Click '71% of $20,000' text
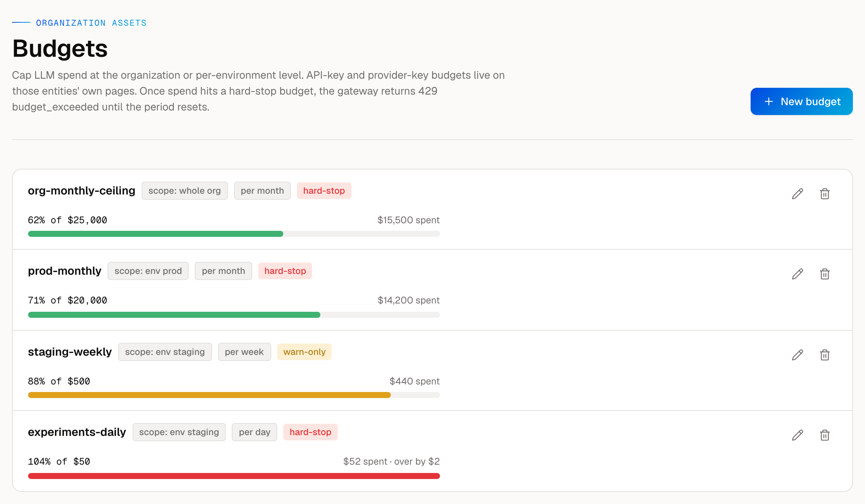Screen dimensions: 865x504 [x=67, y=300]
